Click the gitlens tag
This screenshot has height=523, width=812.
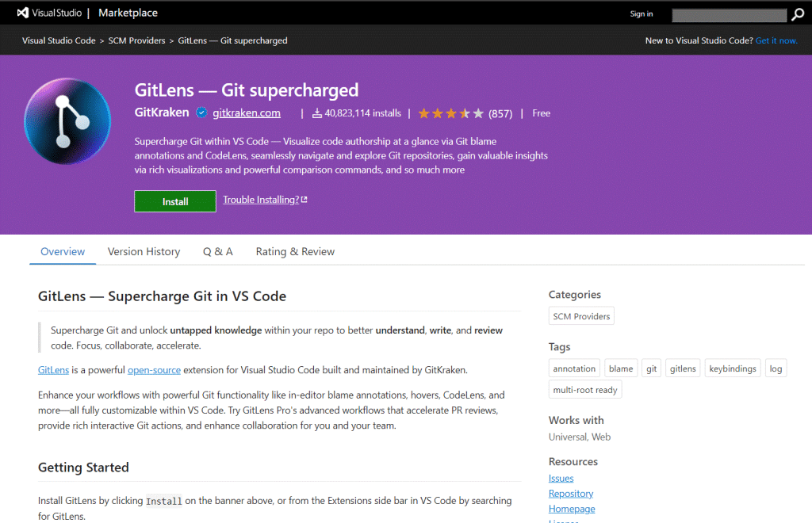tap(683, 368)
